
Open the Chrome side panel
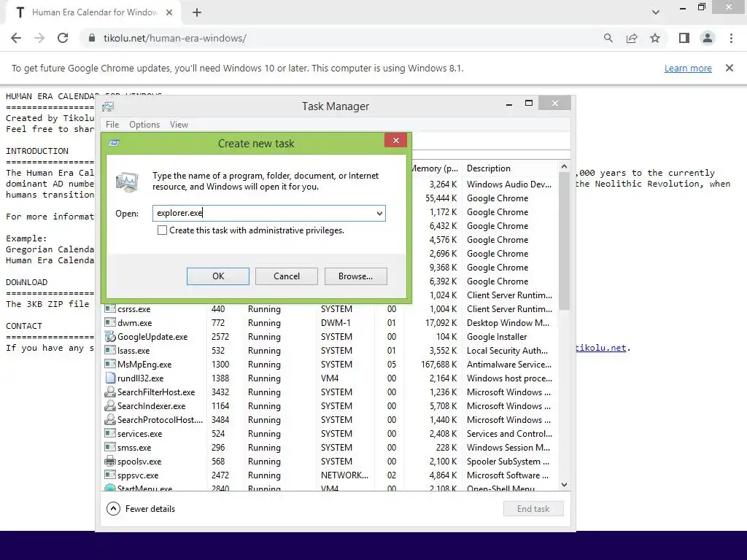coord(684,38)
